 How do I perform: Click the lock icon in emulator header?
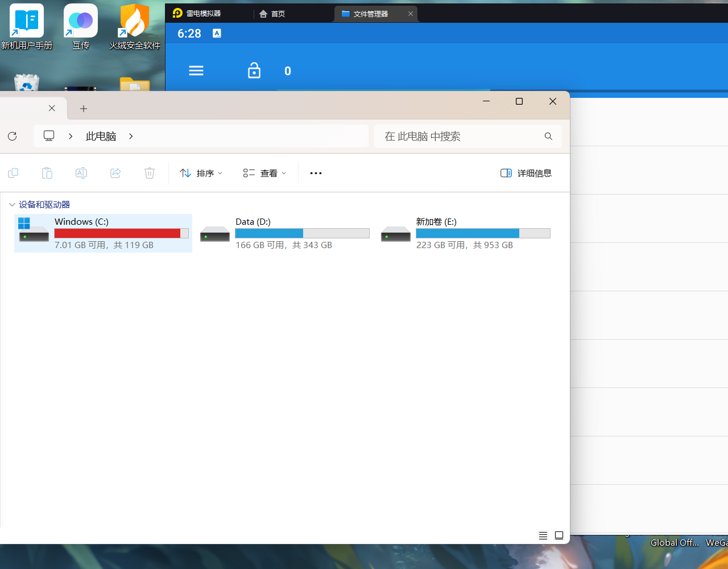pyautogui.click(x=254, y=71)
